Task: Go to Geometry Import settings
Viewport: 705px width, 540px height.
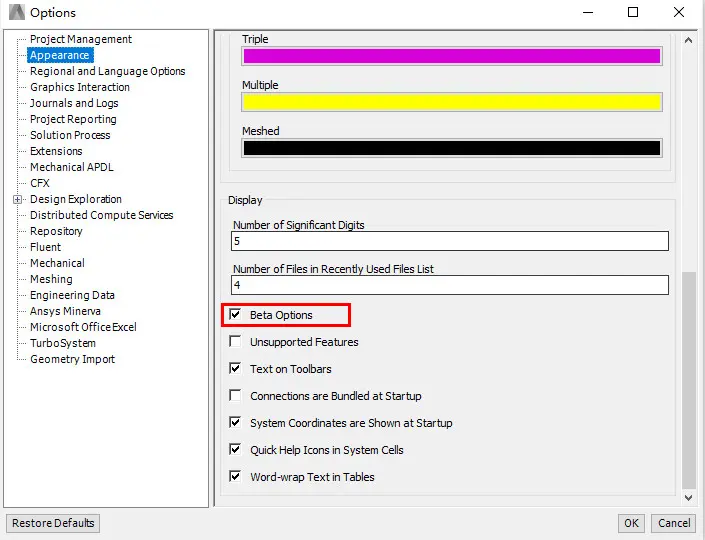Action: pos(72,359)
